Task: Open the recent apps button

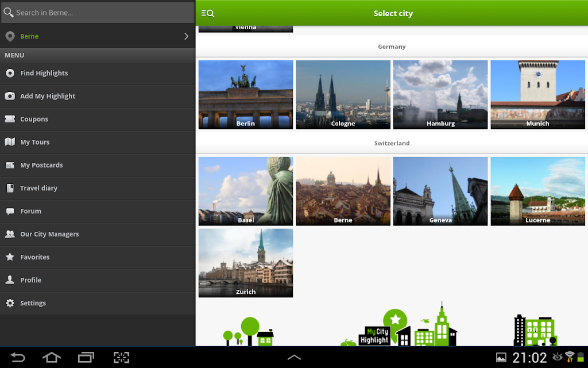Action: pos(86,357)
